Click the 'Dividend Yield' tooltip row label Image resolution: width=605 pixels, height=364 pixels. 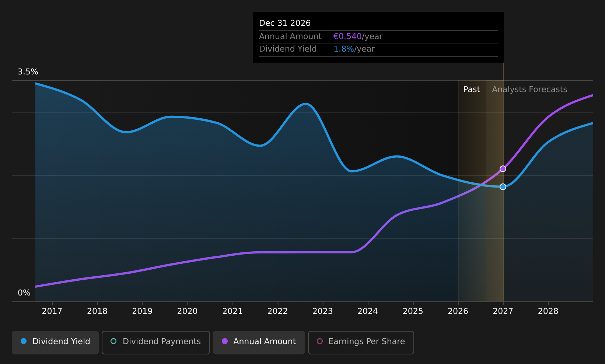tap(288, 49)
